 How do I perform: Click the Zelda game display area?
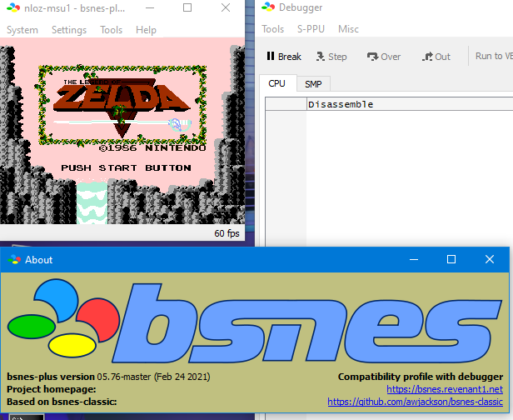(x=122, y=131)
